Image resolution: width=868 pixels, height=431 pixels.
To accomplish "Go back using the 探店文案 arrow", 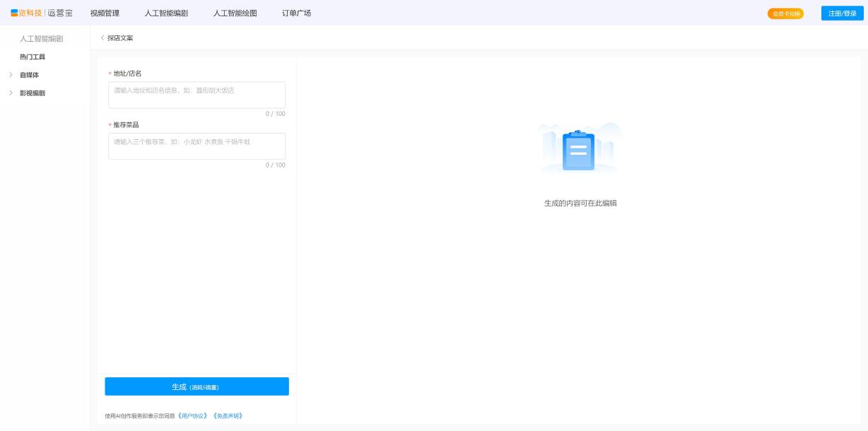I will pyautogui.click(x=102, y=37).
